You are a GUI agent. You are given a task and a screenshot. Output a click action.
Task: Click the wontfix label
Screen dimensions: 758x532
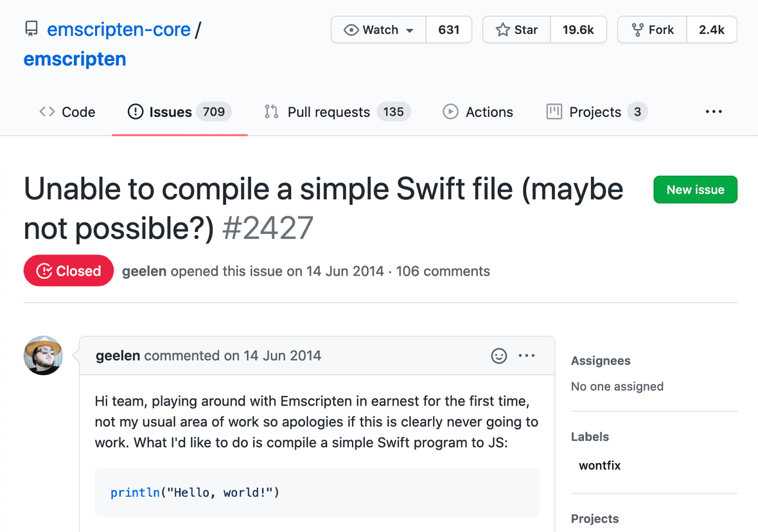coord(599,465)
